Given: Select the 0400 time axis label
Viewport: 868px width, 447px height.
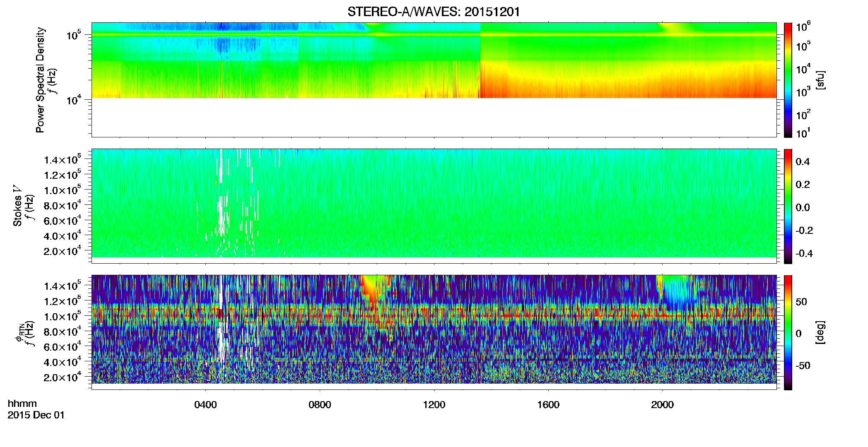Looking at the screenshot, I should coord(206,405).
